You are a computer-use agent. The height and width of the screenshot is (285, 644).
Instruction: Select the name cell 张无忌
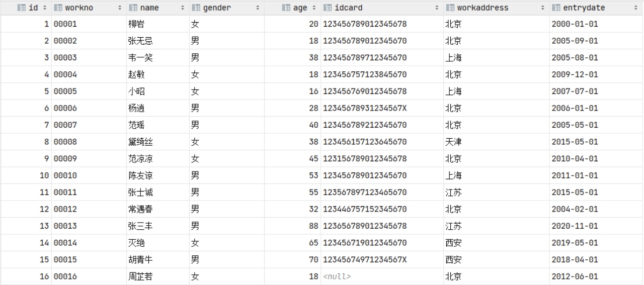point(137,41)
